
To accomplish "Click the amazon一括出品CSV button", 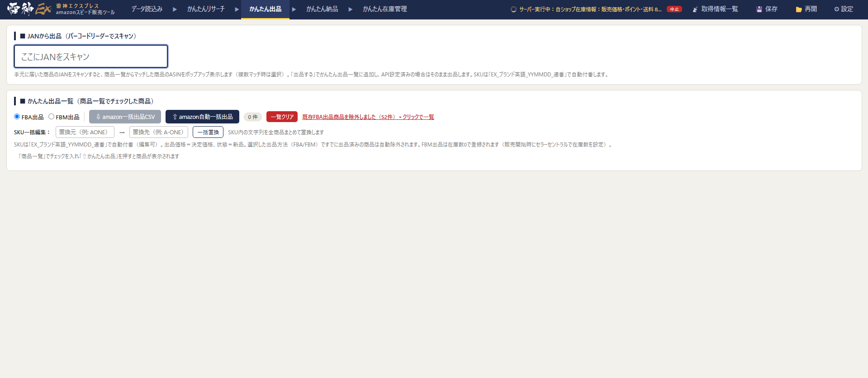I will coord(125,117).
